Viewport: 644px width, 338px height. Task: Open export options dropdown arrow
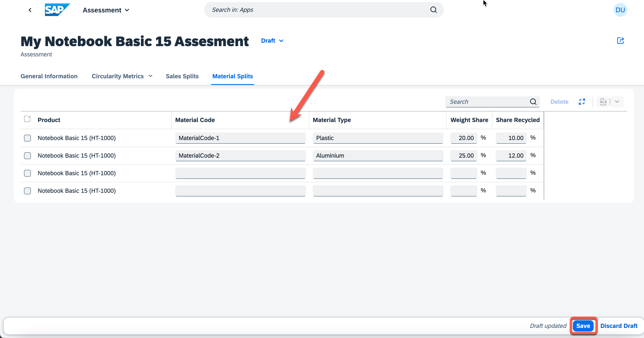(x=617, y=102)
